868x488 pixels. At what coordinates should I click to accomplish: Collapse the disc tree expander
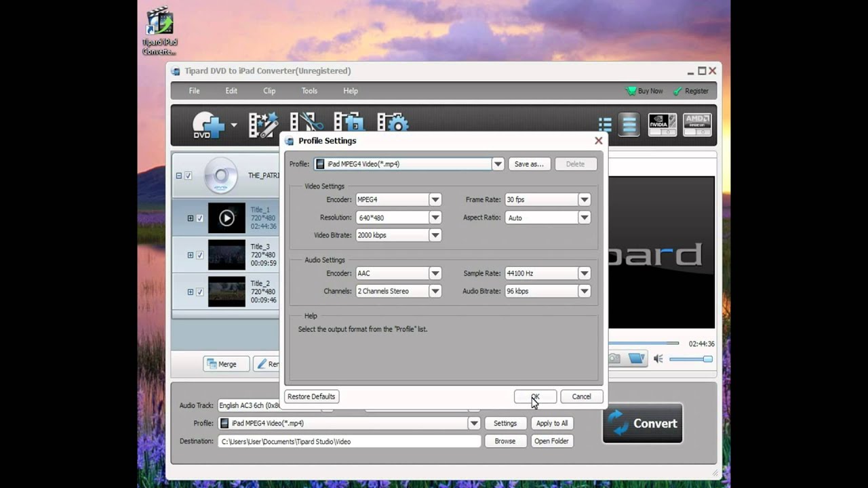point(179,176)
